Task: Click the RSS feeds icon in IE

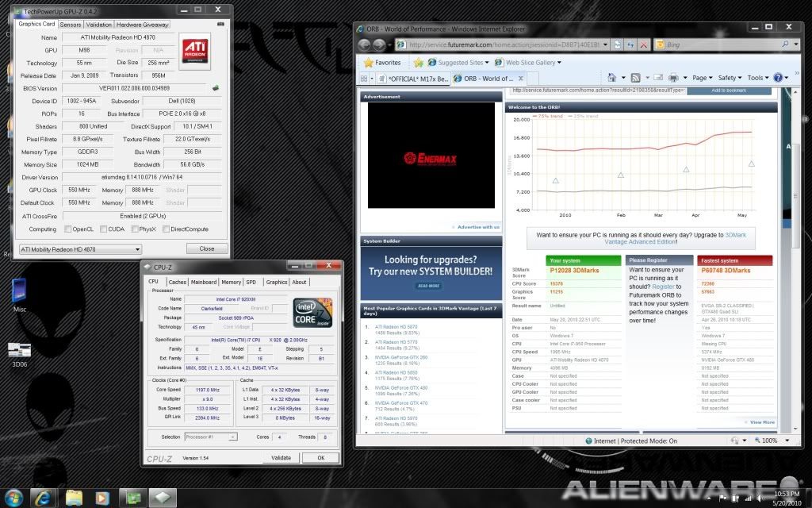Action: [635, 77]
